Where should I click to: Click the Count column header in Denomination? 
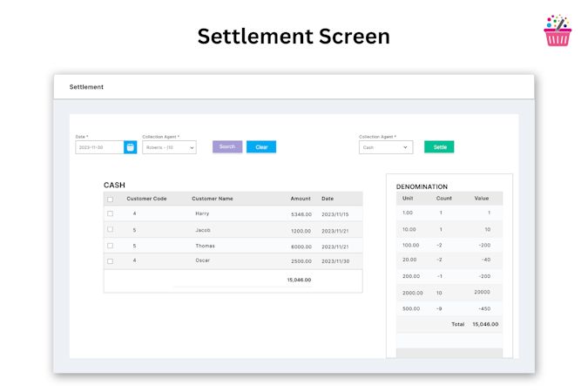444,199
